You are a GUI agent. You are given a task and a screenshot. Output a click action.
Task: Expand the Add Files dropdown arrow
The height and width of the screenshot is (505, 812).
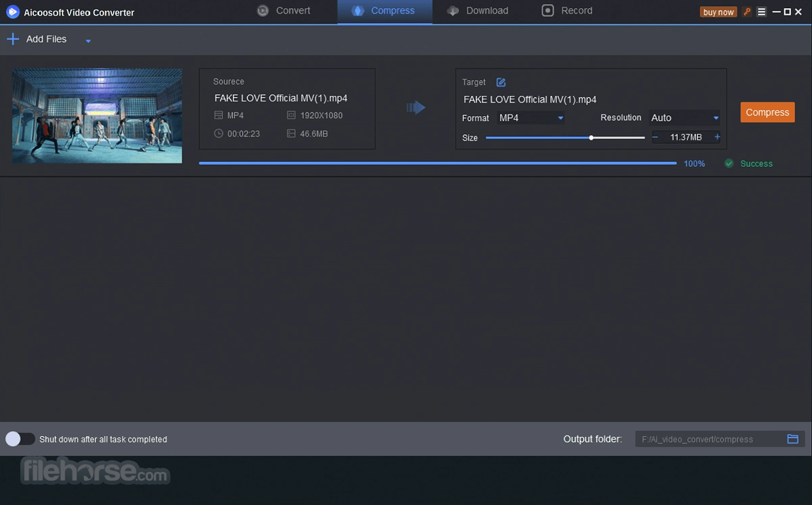[88, 41]
